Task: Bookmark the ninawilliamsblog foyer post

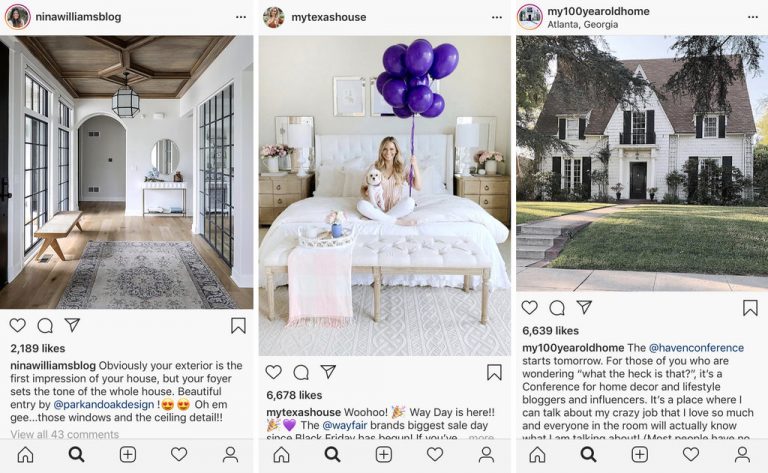Action: (238, 326)
